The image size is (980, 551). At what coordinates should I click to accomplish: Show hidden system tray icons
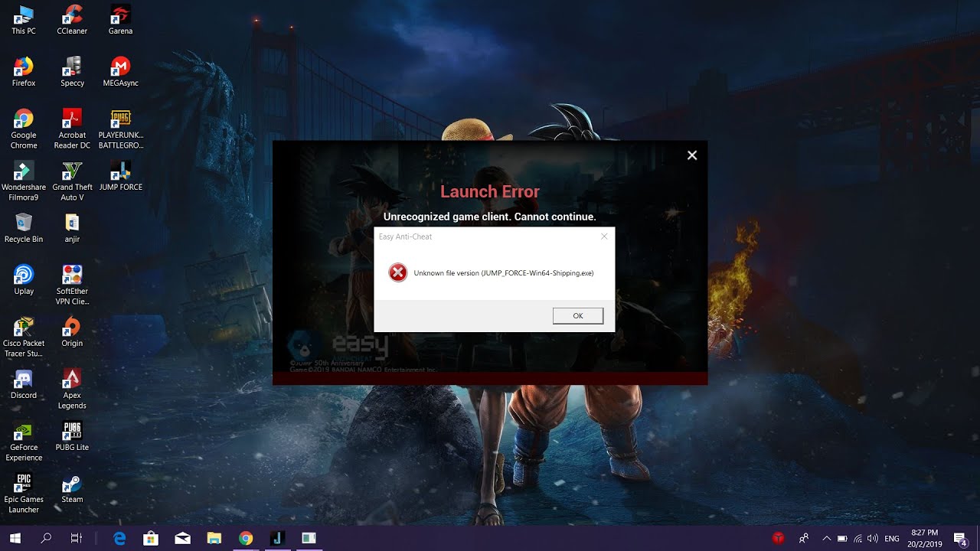coord(826,538)
